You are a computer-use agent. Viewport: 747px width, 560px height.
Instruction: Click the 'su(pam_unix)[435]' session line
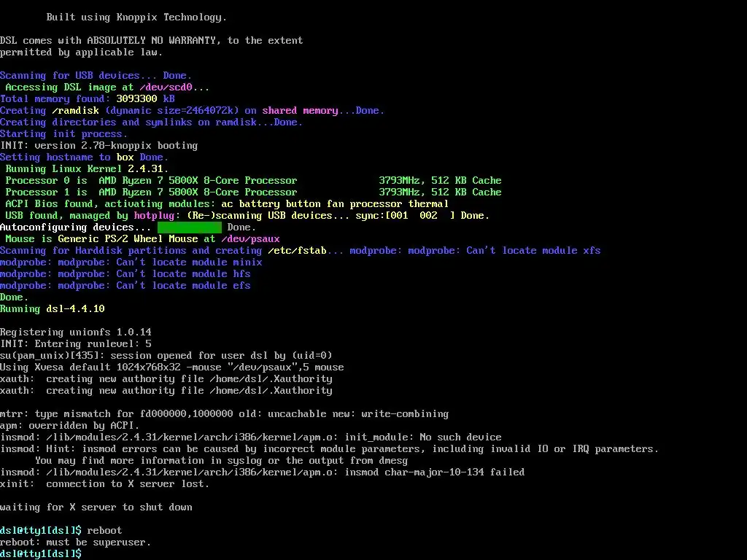166,356
